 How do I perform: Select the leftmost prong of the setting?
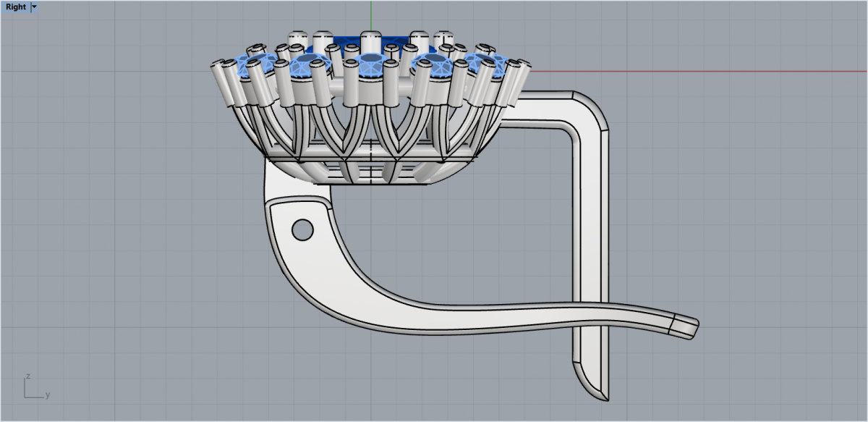pos(223,78)
